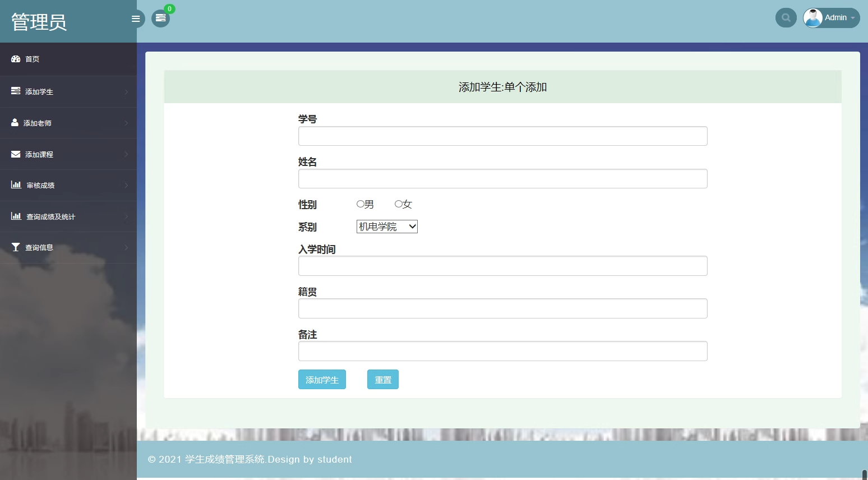Click the 性别 field label
This screenshot has width=868, height=480.
(x=307, y=205)
